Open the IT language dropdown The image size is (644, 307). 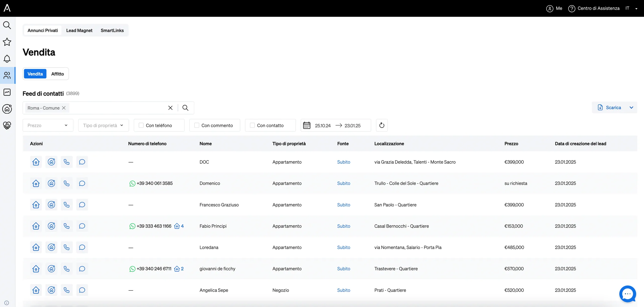pos(631,8)
